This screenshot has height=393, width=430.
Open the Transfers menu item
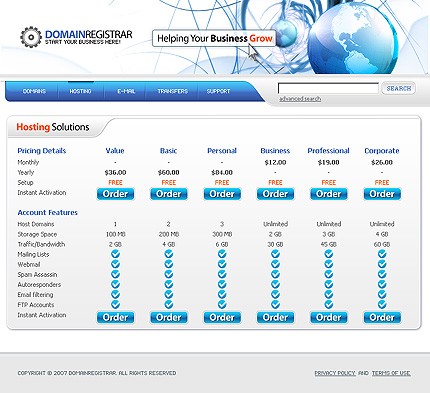coord(173,91)
